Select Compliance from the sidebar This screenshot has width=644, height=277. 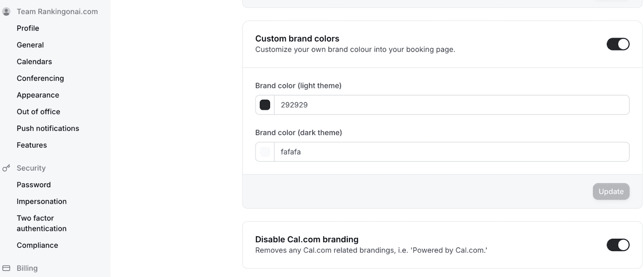37,245
